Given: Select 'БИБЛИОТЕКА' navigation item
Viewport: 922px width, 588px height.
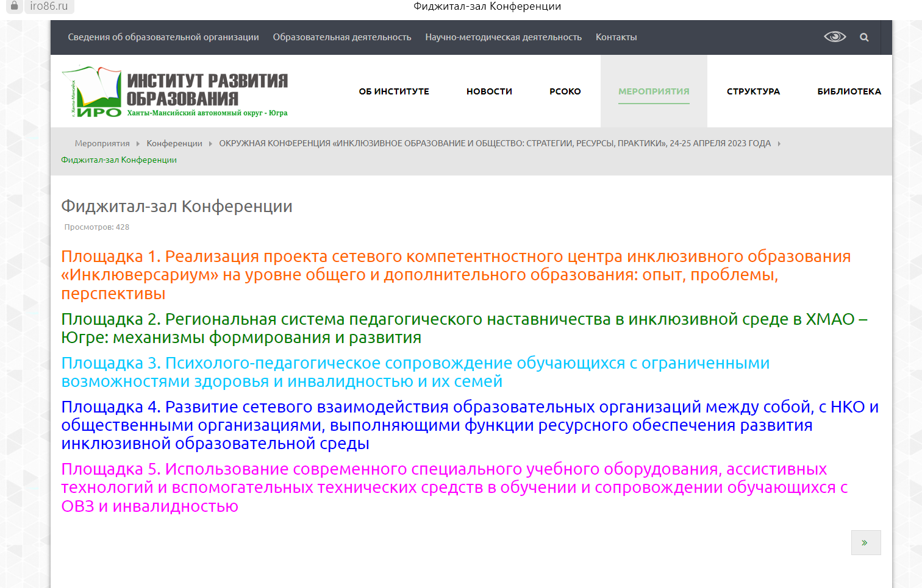Looking at the screenshot, I should pos(849,91).
